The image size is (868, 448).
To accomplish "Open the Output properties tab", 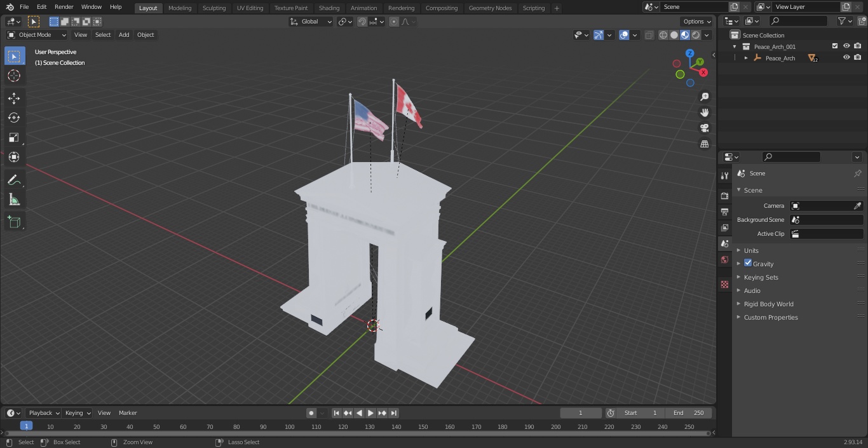I will point(724,212).
